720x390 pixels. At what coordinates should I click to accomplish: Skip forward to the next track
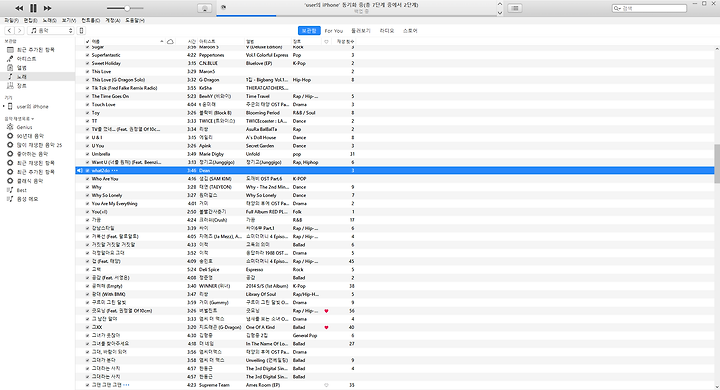(x=47, y=8)
